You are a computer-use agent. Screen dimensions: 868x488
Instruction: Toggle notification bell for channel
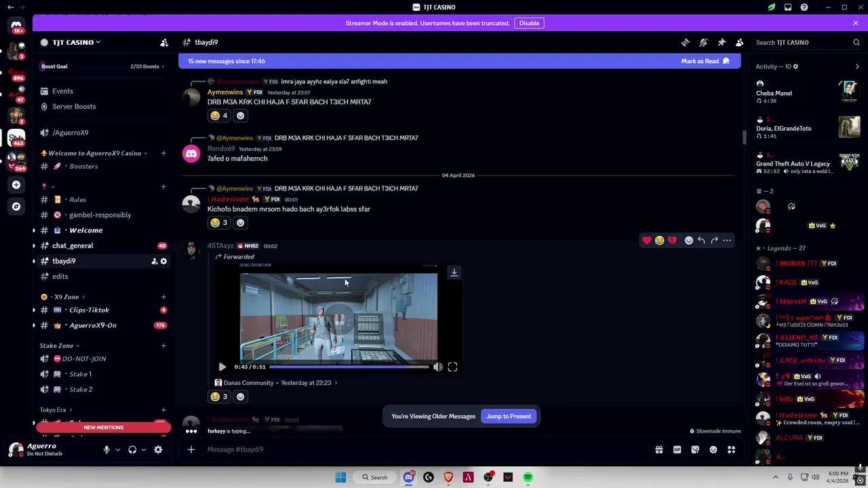click(x=703, y=42)
